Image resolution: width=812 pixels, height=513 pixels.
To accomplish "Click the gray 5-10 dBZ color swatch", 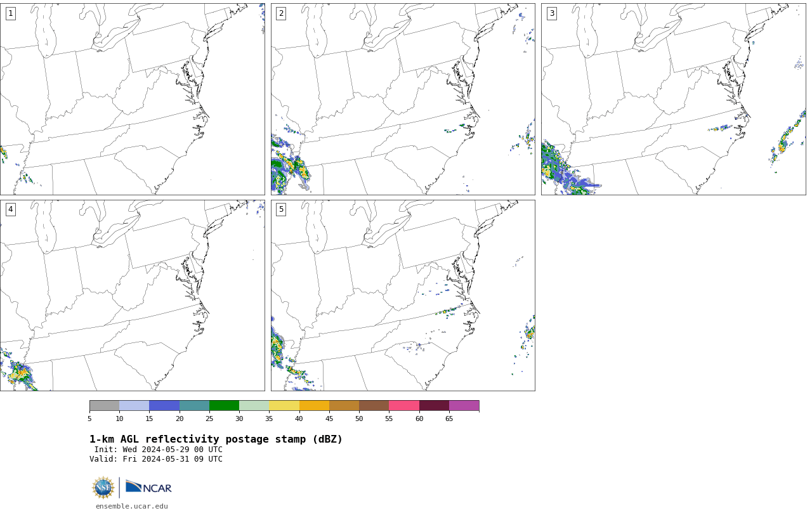I will pos(104,406).
